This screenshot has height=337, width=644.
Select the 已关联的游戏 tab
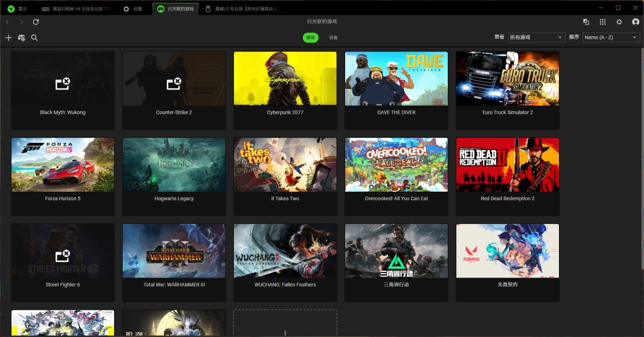point(176,9)
